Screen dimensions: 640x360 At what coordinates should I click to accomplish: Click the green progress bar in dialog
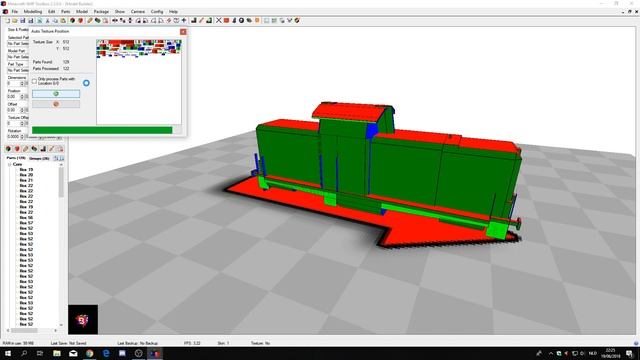point(102,130)
